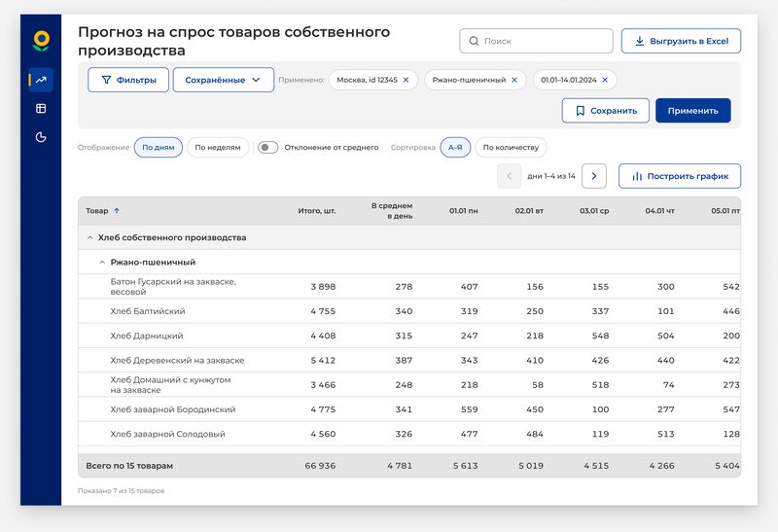Collapse the Ржано-пшеничный subgroup
This screenshot has width=778, height=532.
point(102,262)
